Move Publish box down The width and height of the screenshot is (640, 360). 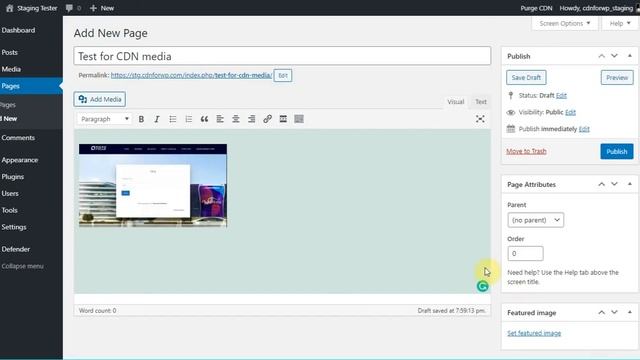(x=614, y=56)
